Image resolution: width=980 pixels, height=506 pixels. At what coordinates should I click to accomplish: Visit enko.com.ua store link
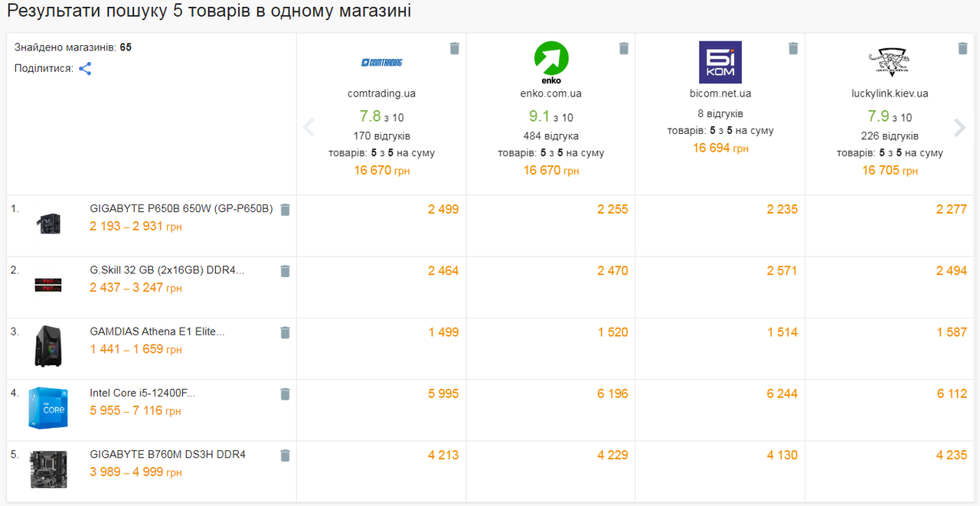pyautogui.click(x=551, y=93)
